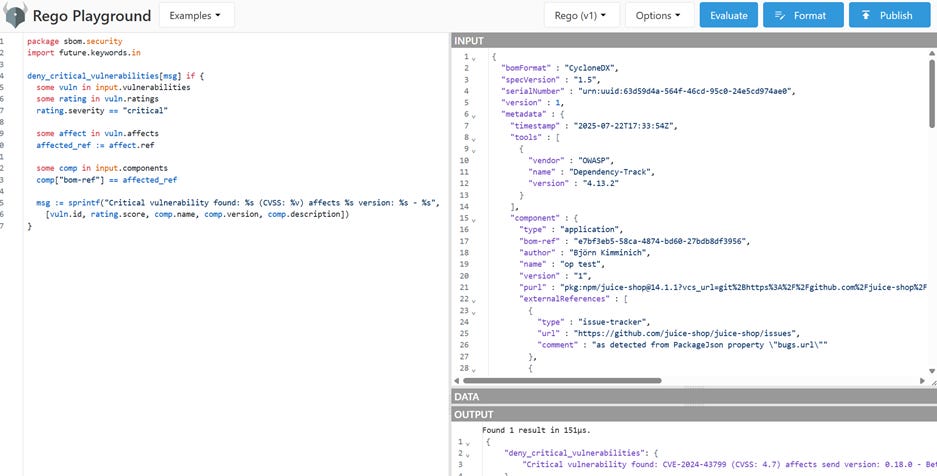937x476 pixels.
Task: Click "package sbom.security" in the editor
Action: pos(75,41)
